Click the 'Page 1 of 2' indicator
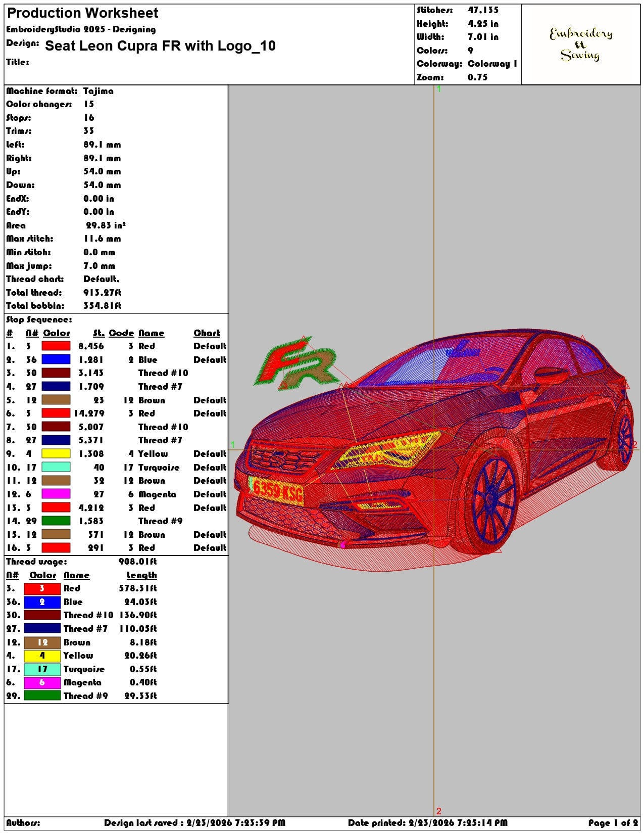644x834 pixels. click(613, 823)
